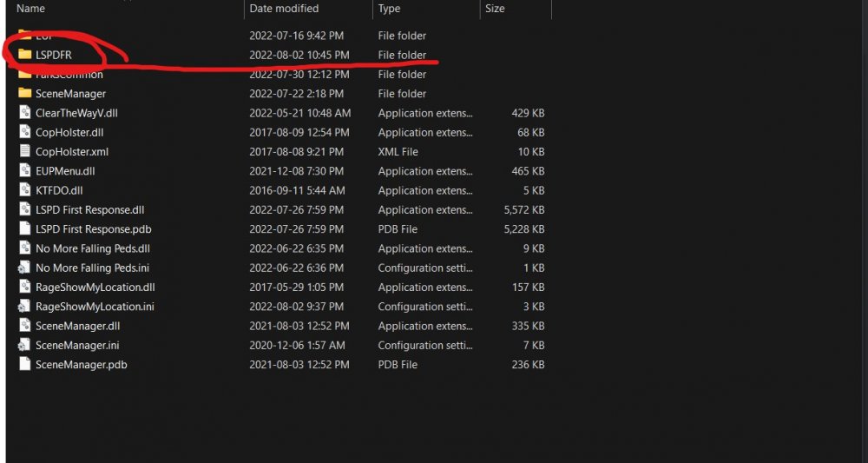868x463 pixels.
Task: Click the LSPD First Response.pdb icon
Action: pyautogui.click(x=25, y=228)
